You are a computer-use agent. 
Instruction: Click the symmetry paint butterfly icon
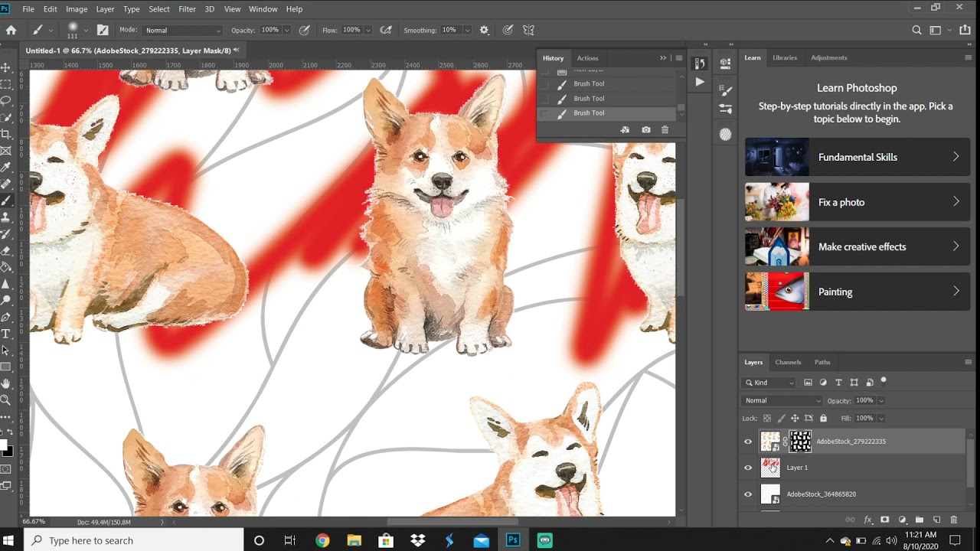click(528, 30)
